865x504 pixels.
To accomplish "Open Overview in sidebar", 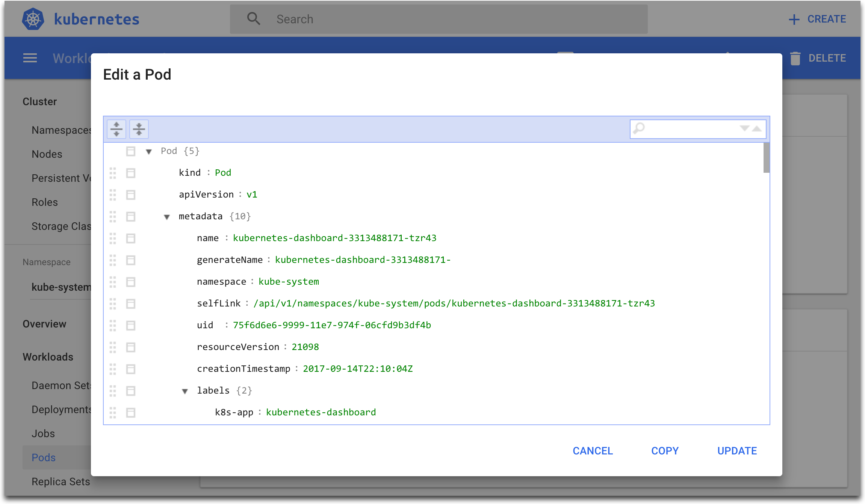I will 44,324.
